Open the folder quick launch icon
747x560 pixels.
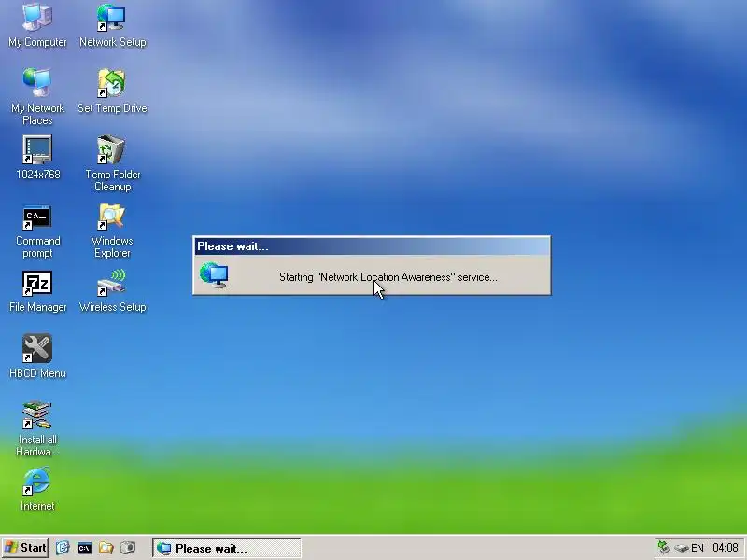pyautogui.click(x=106, y=548)
